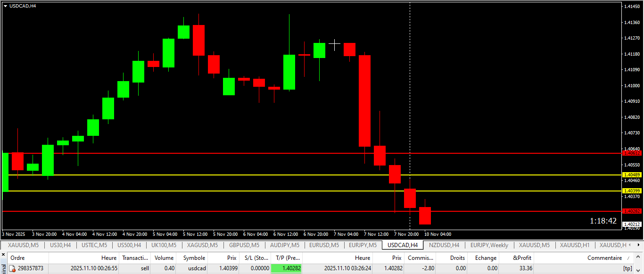Click the 1.41450 price scale value
644x274 pixels.
[632, 7]
